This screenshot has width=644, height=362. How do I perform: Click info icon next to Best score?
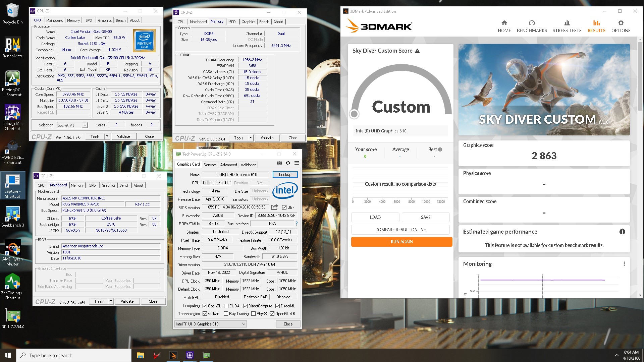click(440, 149)
